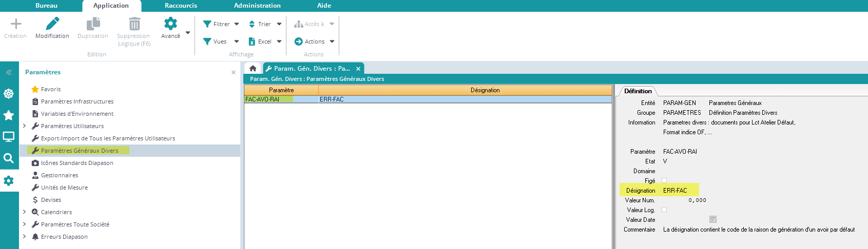This screenshot has width=868, height=249.
Task: Collapse sidebar with double chevron icon
Action: click(9, 72)
